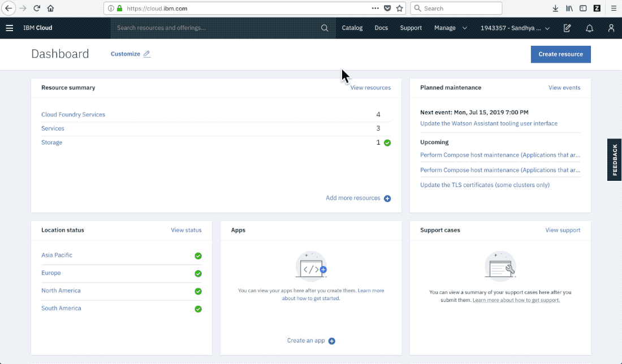Open Learn more about how to get support link

tap(516, 300)
